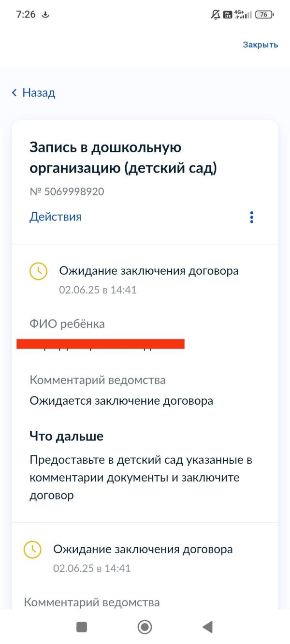Tap the Что дальше heading
Image resolution: width=290 pixels, height=644 pixels.
tap(67, 436)
